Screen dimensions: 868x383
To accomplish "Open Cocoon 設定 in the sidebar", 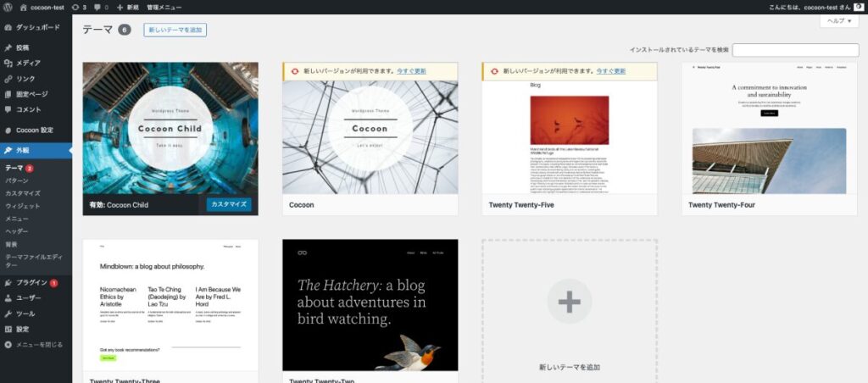I will click(34, 130).
